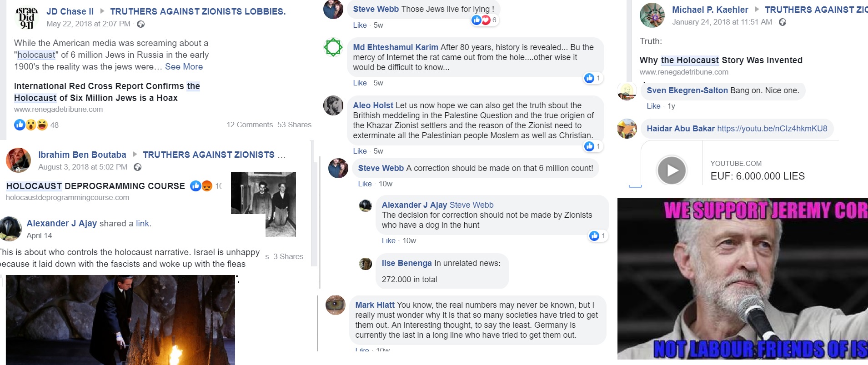Open the reaction icons beside the 48 count
The width and height of the screenshot is (868, 365).
pos(30,125)
